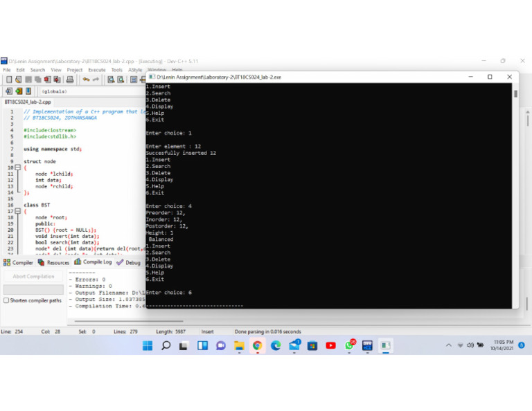The image size is (532, 411).
Task: Collapse the class BST fold marker
Action: (x=18, y=211)
